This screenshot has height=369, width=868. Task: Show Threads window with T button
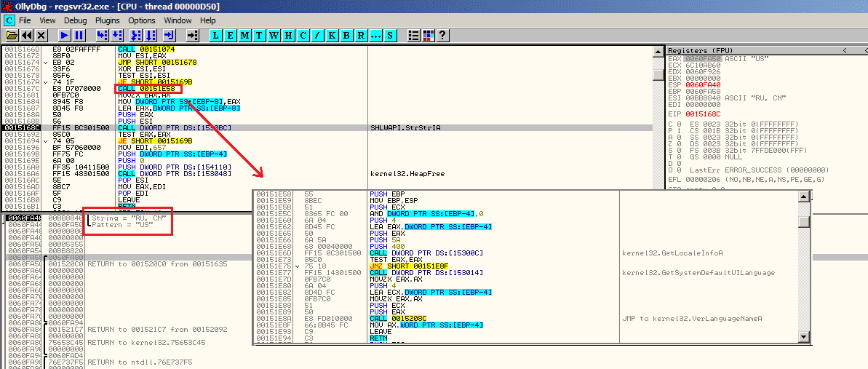tap(259, 36)
